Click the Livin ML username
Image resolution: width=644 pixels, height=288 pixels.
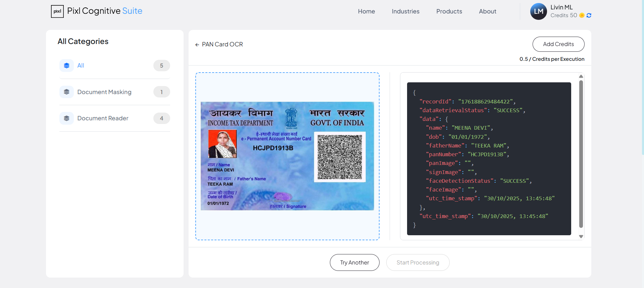point(561,7)
